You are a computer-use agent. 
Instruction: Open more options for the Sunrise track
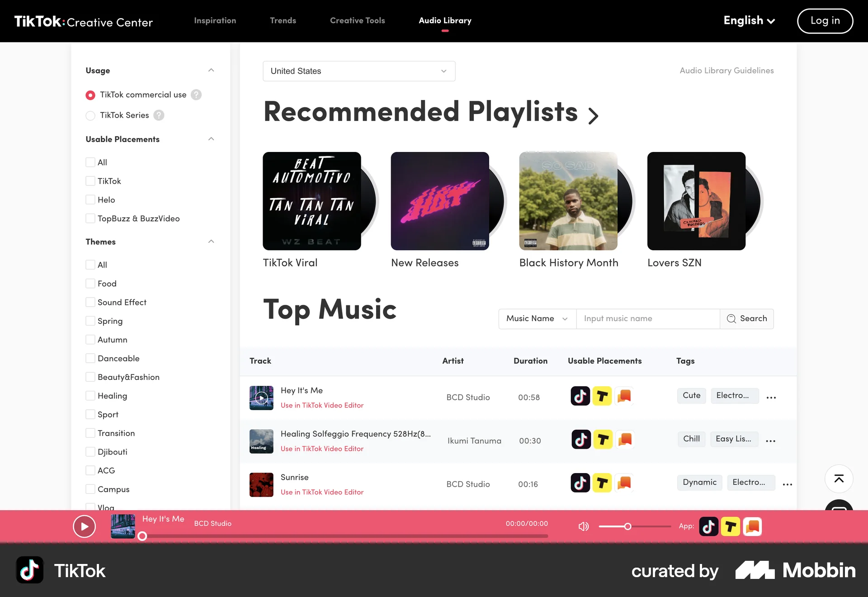[787, 484]
